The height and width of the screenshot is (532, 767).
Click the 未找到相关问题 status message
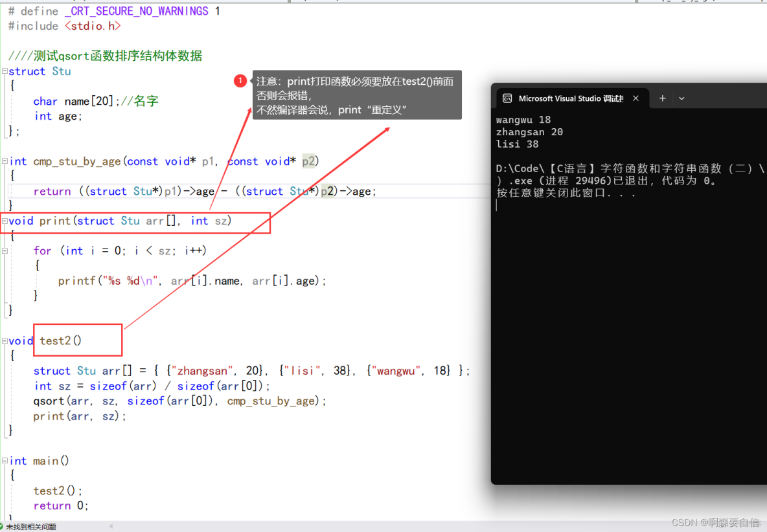(x=32, y=527)
